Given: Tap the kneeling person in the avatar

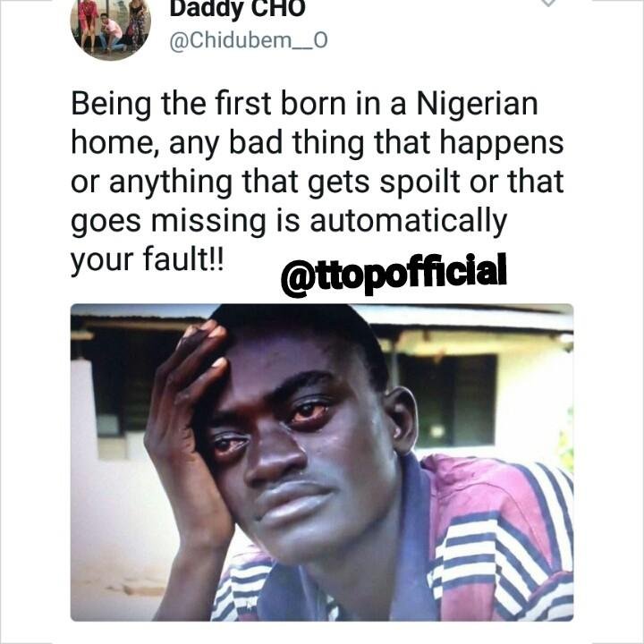Looking at the screenshot, I should (x=111, y=32).
